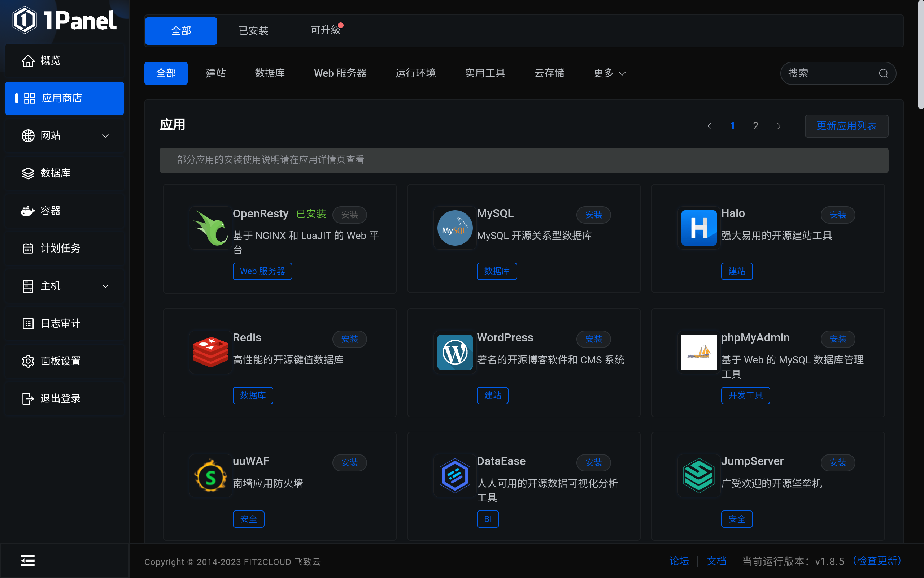Expand the 网站 submenu chevron
The image size is (924, 578).
(105, 136)
